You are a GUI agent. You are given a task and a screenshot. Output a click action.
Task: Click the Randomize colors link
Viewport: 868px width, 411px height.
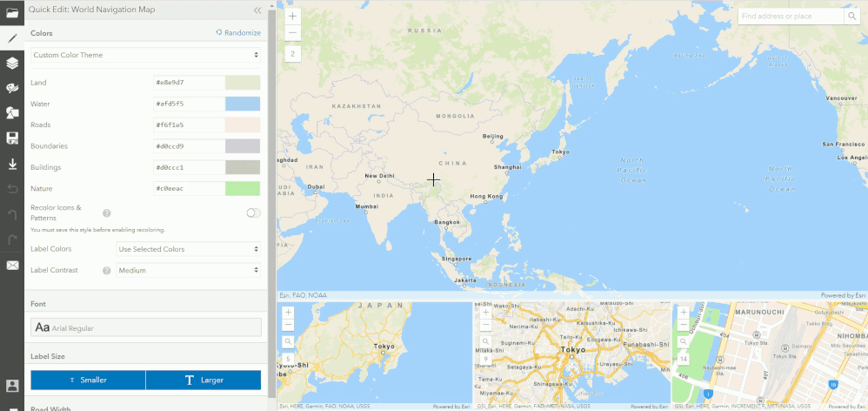tap(238, 33)
